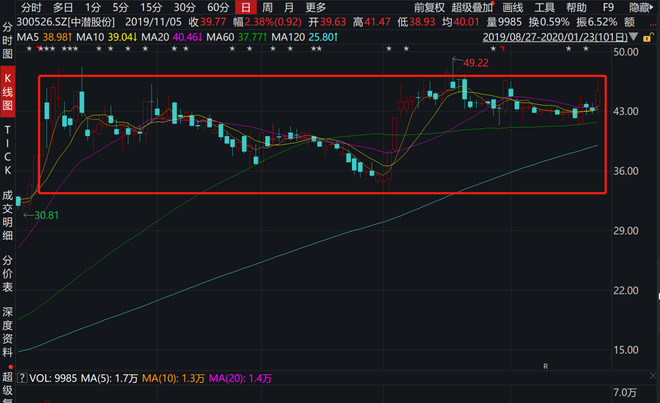
Task: Open the 工具 tools menu
Action: point(545,7)
